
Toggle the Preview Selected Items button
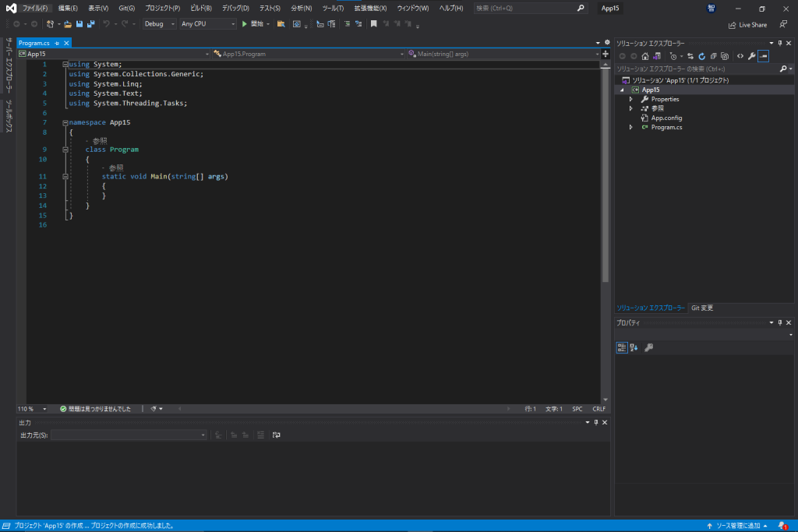pyautogui.click(x=763, y=56)
